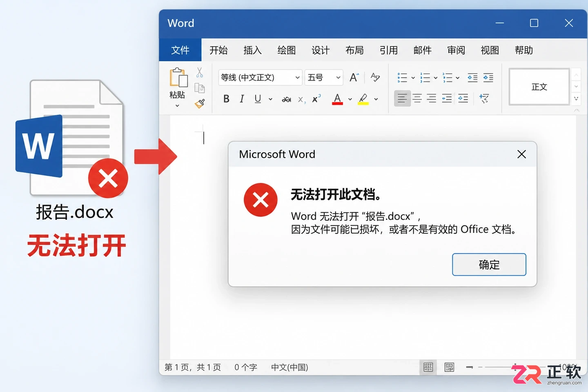
Task: Toggle Bold formatting
Action: click(226, 99)
